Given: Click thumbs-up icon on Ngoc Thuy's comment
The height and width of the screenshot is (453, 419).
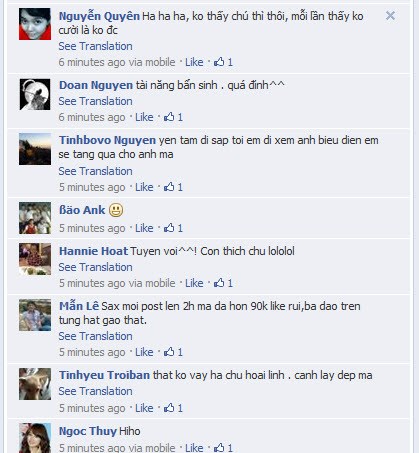Looking at the screenshot, I should pos(219,447).
